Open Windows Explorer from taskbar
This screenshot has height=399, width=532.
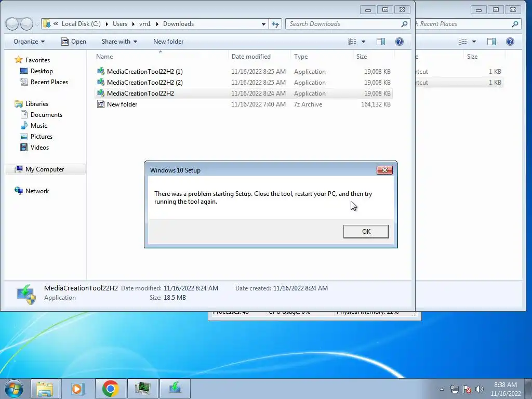click(x=45, y=389)
